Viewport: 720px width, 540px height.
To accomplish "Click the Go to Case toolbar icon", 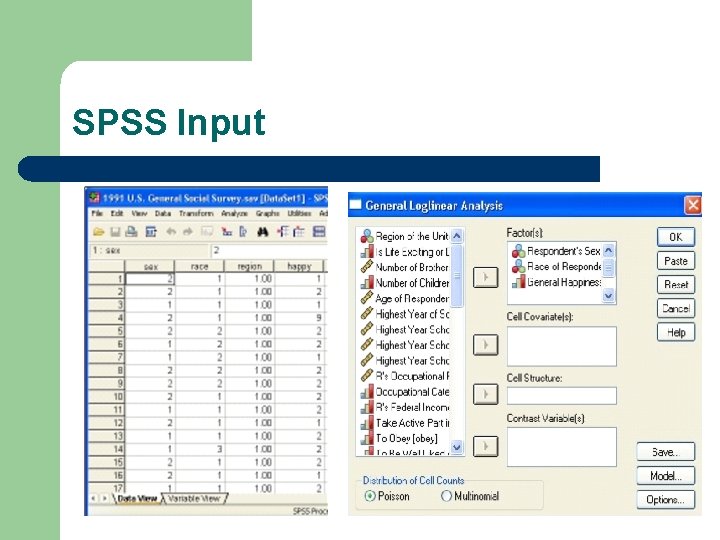I will point(226,232).
